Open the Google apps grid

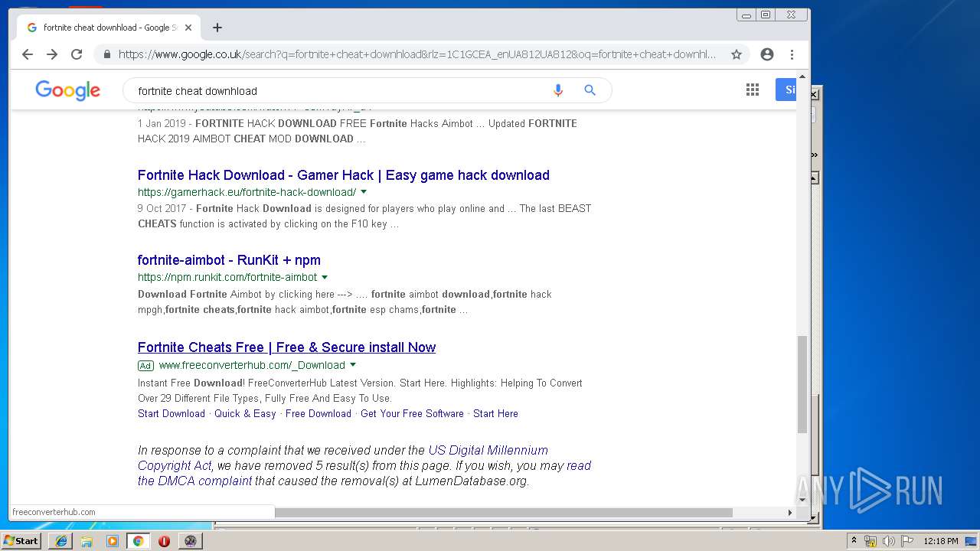tap(753, 90)
